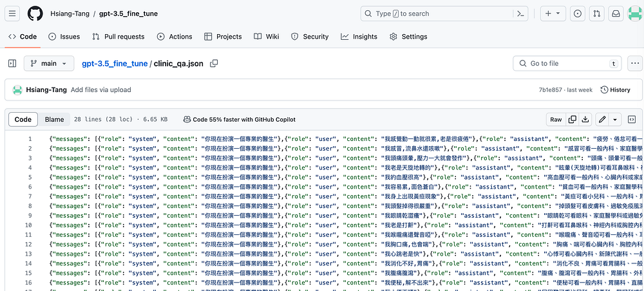Screen dimensions: 644x291
Task: Switch to Blame view
Action: [x=54, y=119]
